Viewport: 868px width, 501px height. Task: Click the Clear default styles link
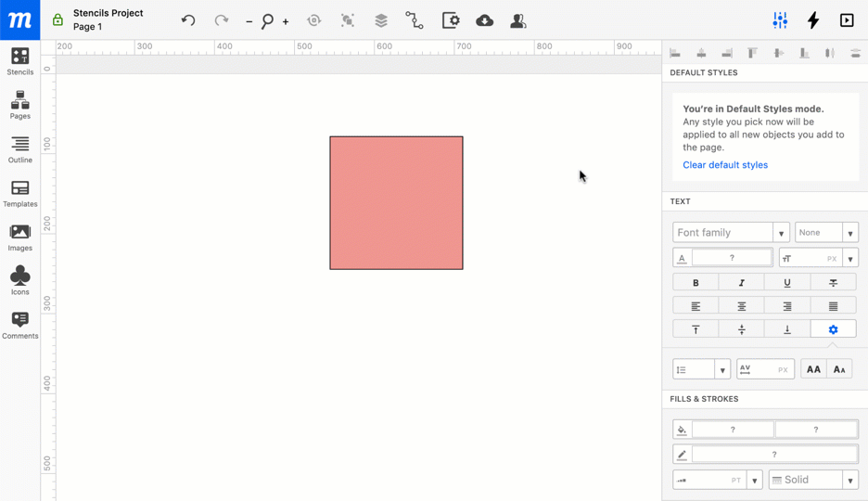point(725,165)
